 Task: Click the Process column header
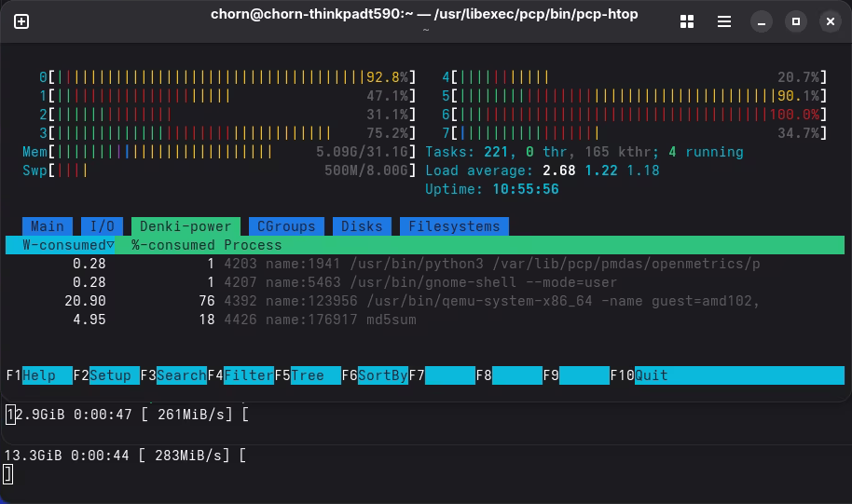253,245
